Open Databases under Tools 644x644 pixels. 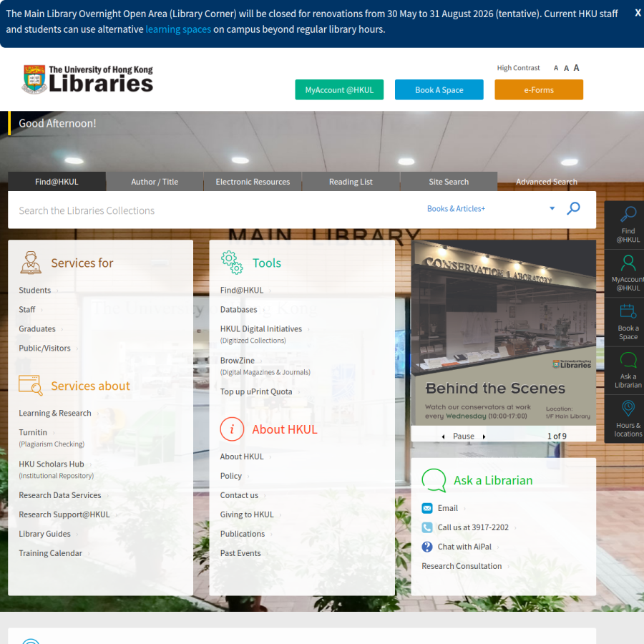(x=238, y=309)
